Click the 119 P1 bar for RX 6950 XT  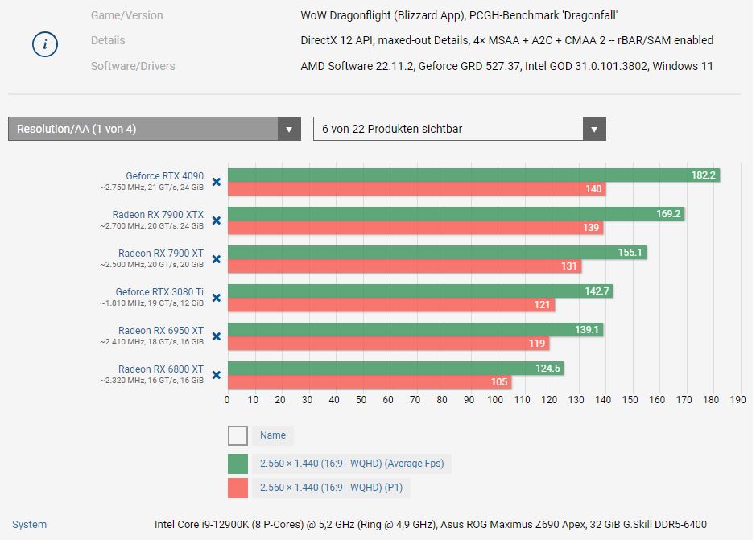click(389, 344)
